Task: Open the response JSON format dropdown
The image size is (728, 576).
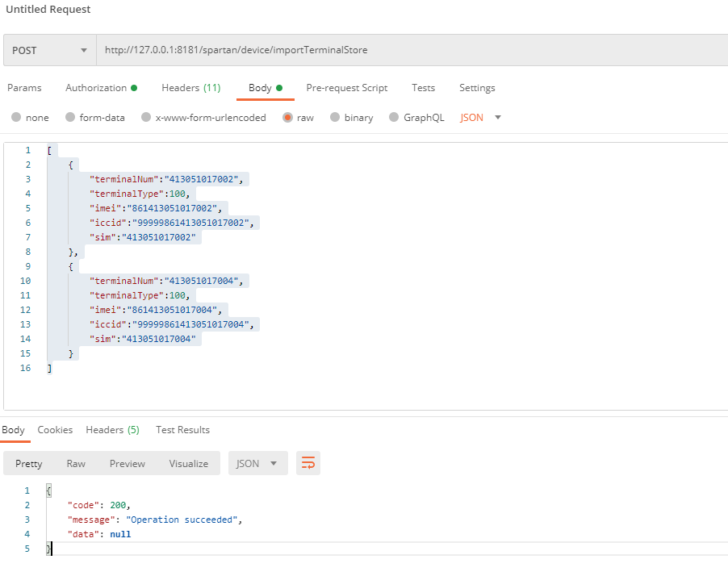Action: click(257, 463)
